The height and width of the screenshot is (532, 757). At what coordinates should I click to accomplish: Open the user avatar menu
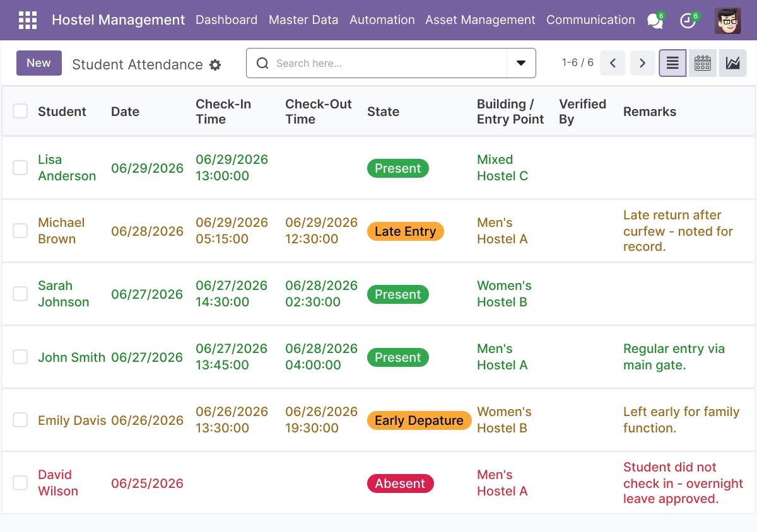(727, 21)
